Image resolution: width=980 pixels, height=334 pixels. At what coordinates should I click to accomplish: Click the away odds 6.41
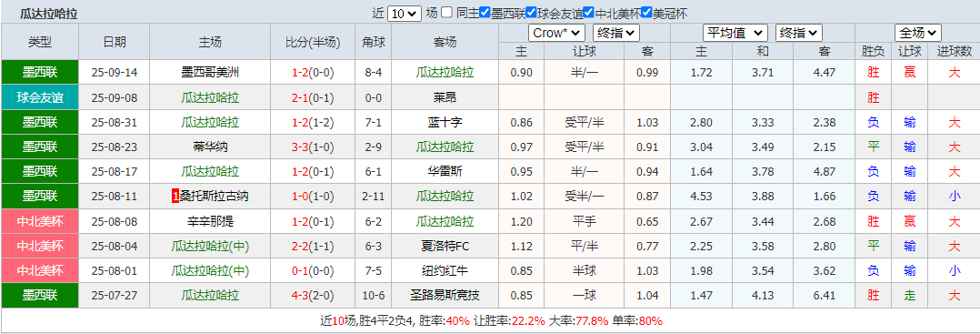(x=824, y=295)
